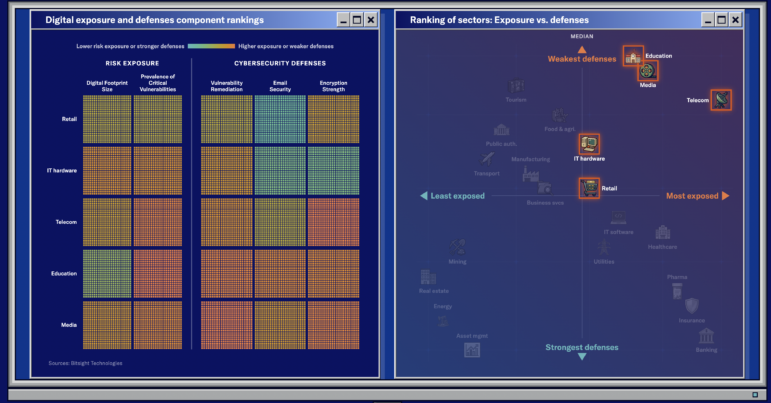The image size is (771, 403).
Task: Click Media Vulnerability Remediation heatmap cell
Action: [x=227, y=325]
